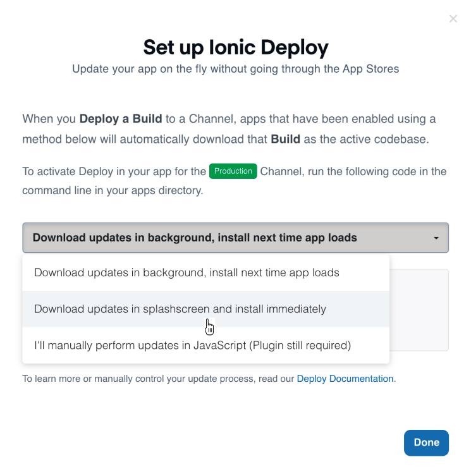Choose 'Download updates in splashscreen and install immediately'
Image resolution: width=471 pixels, height=476 pixels.
point(206,309)
